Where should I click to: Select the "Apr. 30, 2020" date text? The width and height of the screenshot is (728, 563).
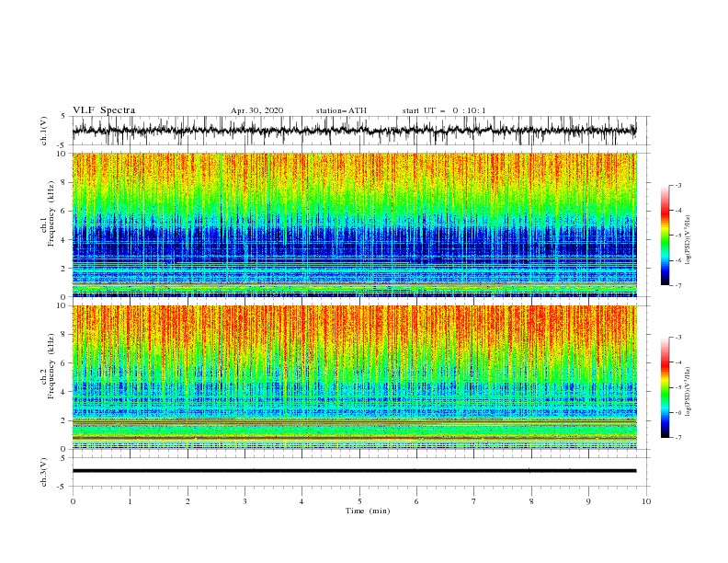pos(256,110)
